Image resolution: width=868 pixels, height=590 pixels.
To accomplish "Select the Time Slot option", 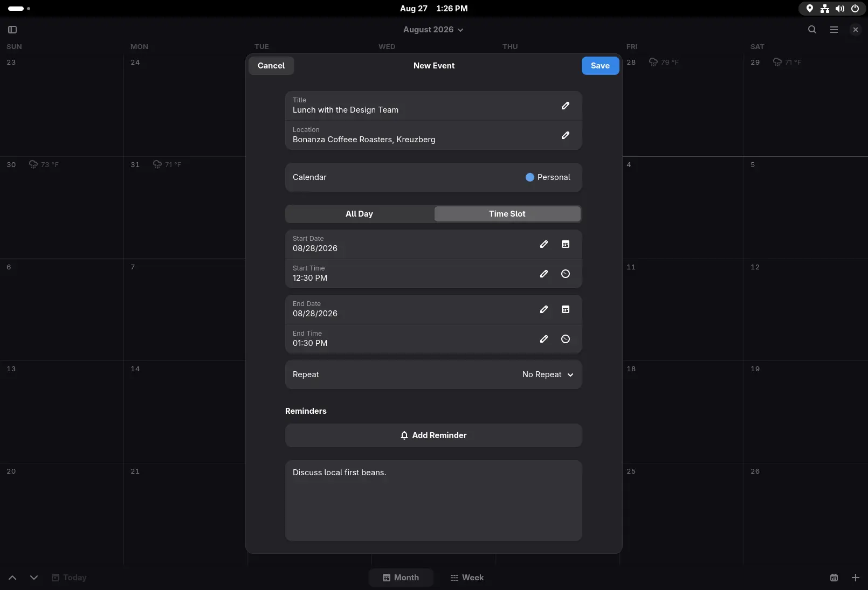I will click(507, 214).
